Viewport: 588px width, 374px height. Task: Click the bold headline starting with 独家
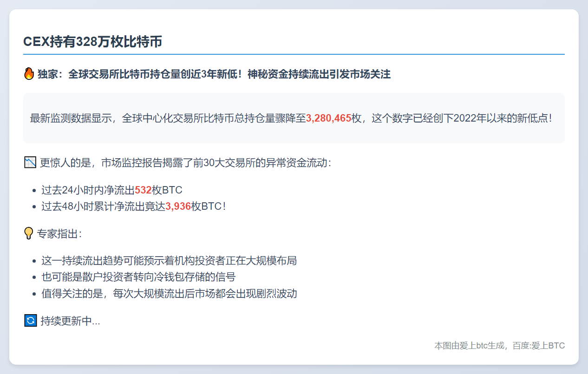(214, 74)
